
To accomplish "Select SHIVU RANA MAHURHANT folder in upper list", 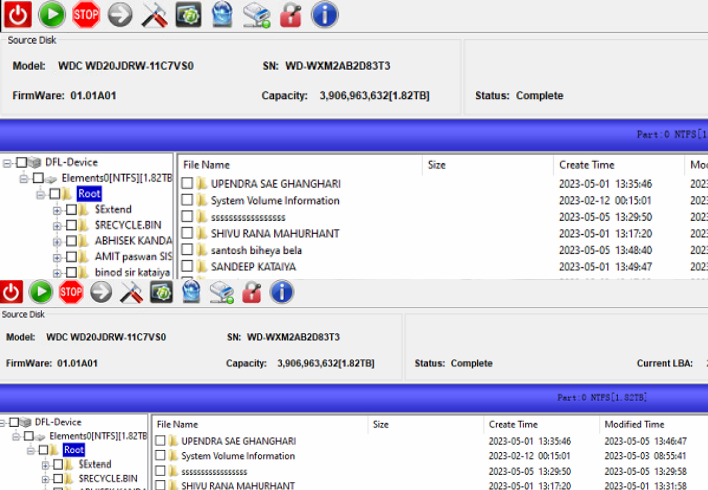I will (x=275, y=233).
